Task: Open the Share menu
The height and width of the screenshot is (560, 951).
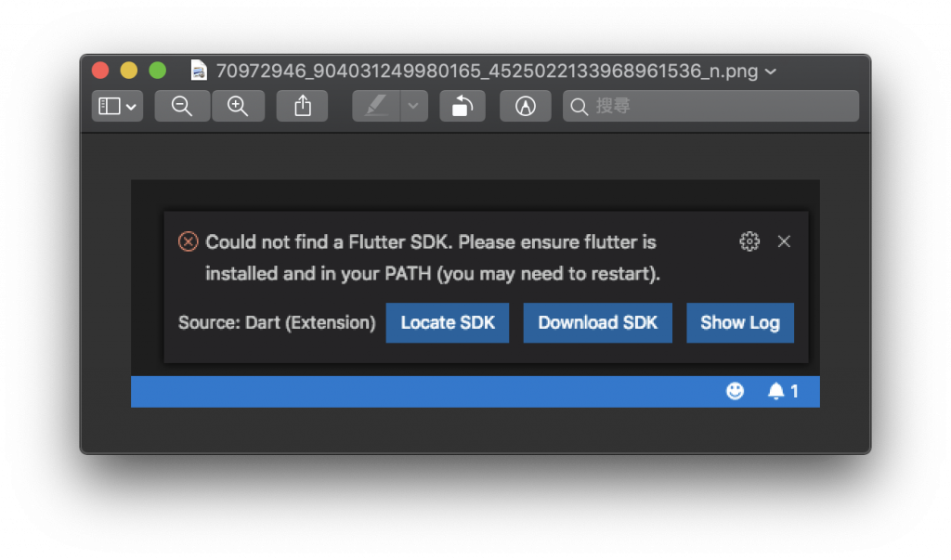Action: coord(302,106)
